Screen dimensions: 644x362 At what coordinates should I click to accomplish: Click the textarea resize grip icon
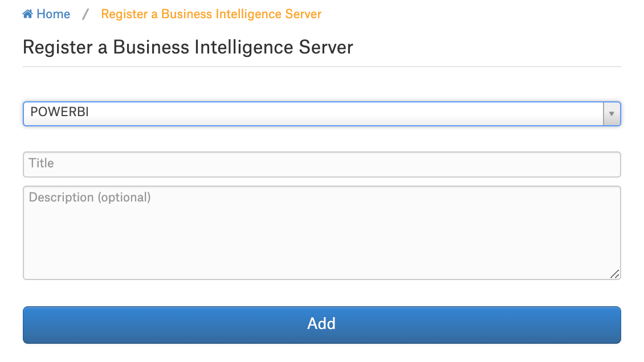tap(614, 274)
